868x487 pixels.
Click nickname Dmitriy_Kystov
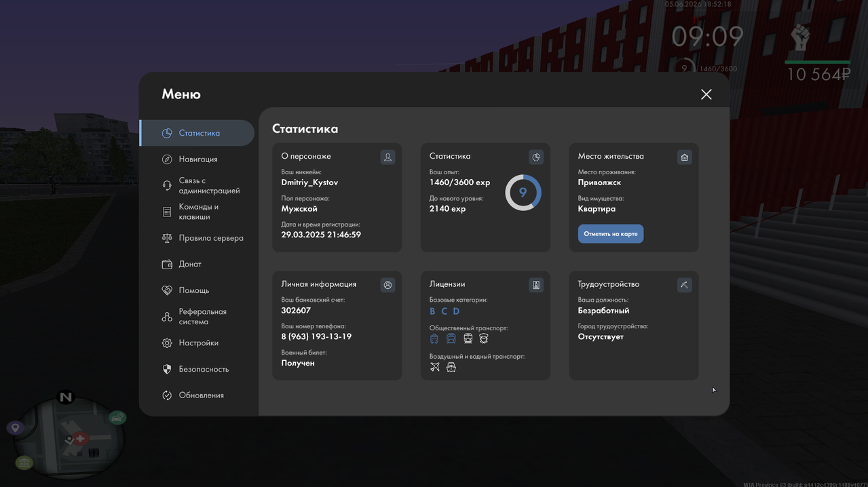point(309,182)
